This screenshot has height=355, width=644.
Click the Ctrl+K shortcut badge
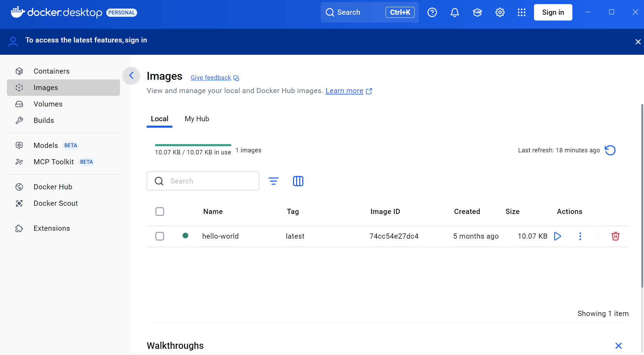pyautogui.click(x=400, y=12)
